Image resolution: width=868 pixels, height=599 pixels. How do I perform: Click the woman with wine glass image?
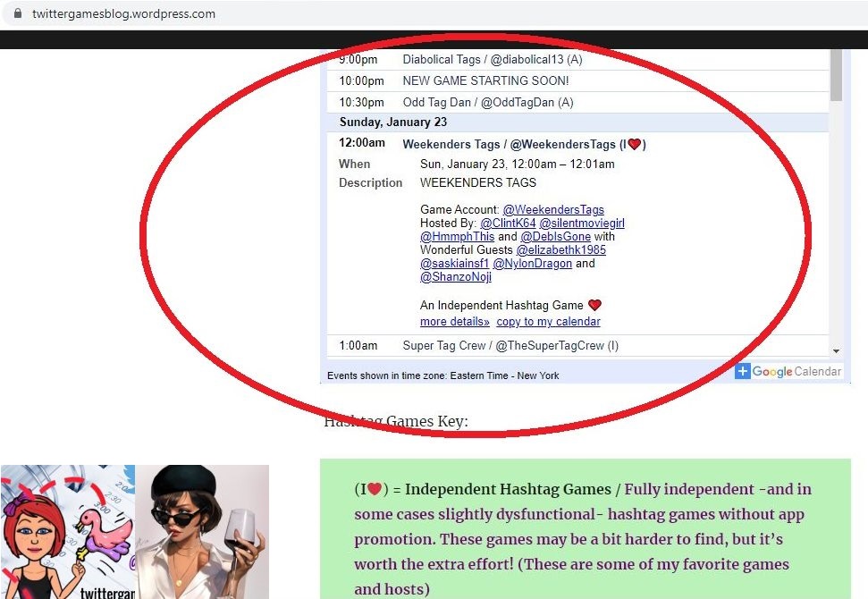tap(202, 532)
